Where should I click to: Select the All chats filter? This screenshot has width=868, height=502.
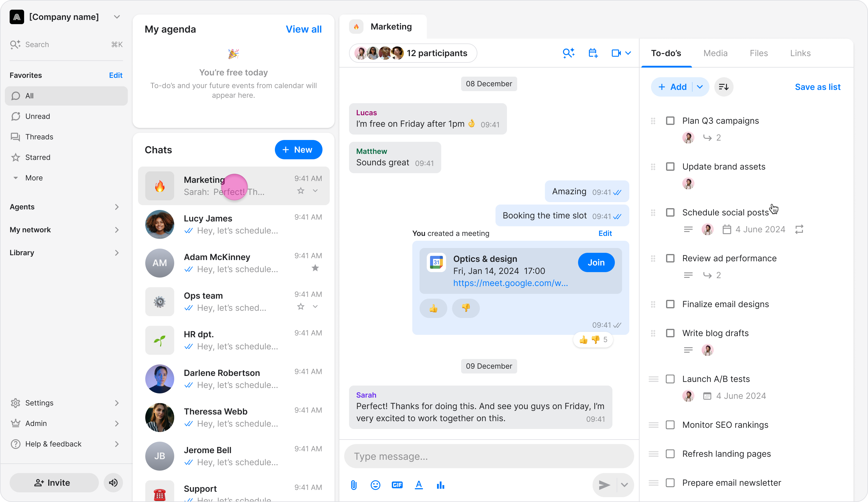pyautogui.click(x=66, y=96)
